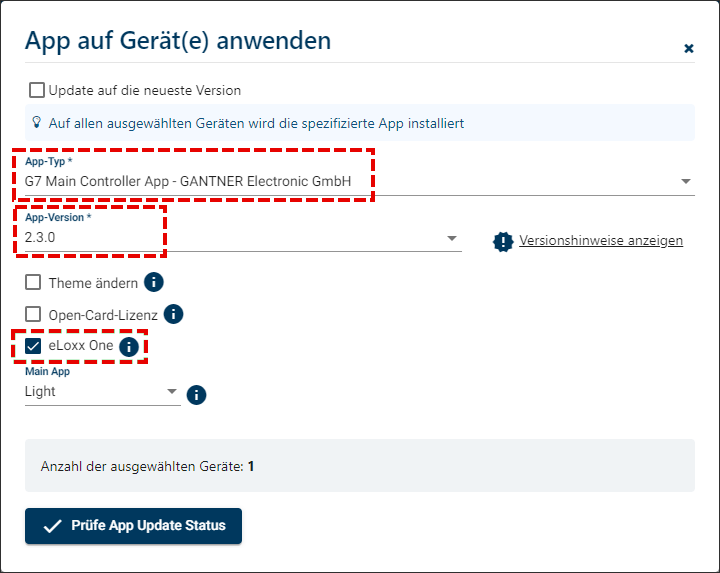Click the release notes badge icon
Screen dimensions: 720x573
tap(503, 241)
